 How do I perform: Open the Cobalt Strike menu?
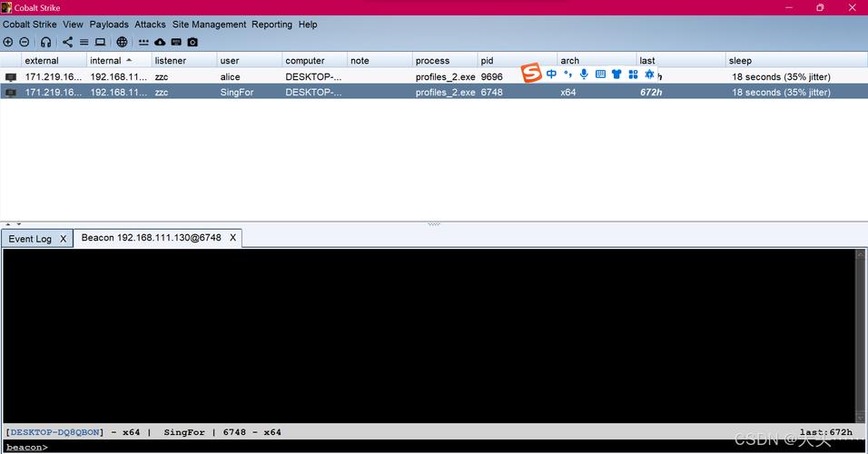tap(29, 25)
